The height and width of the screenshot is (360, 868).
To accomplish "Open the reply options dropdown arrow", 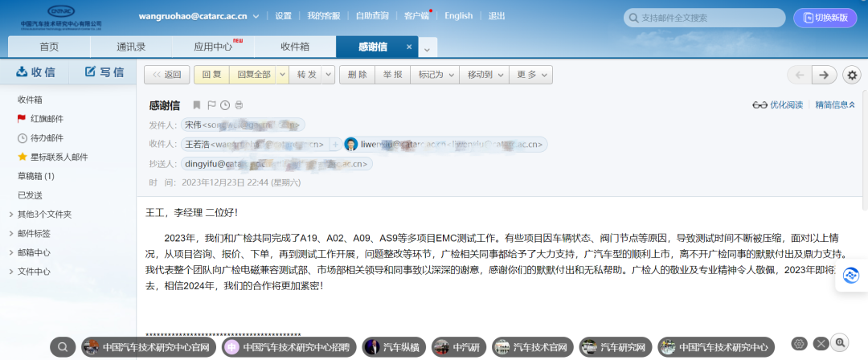I will coord(282,75).
